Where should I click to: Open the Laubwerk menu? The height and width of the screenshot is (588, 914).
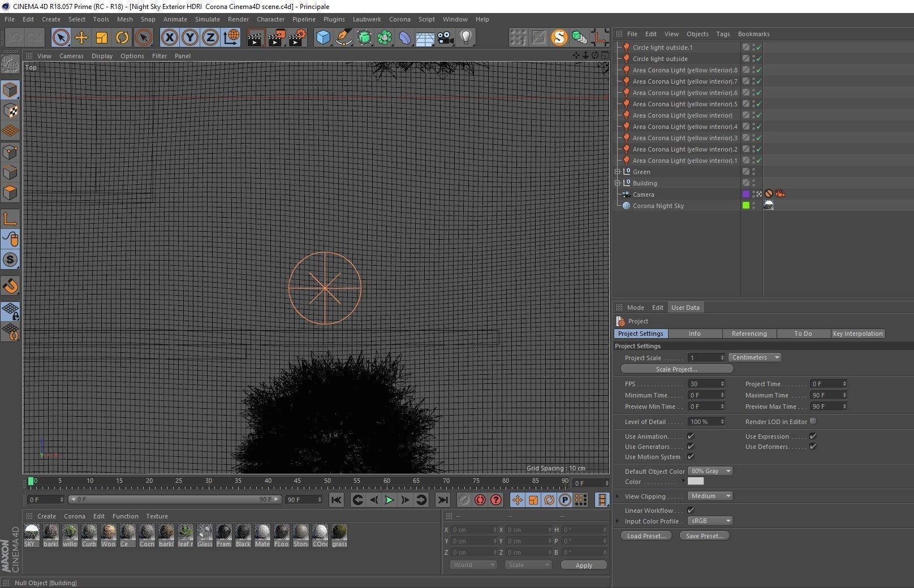pos(367,19)
